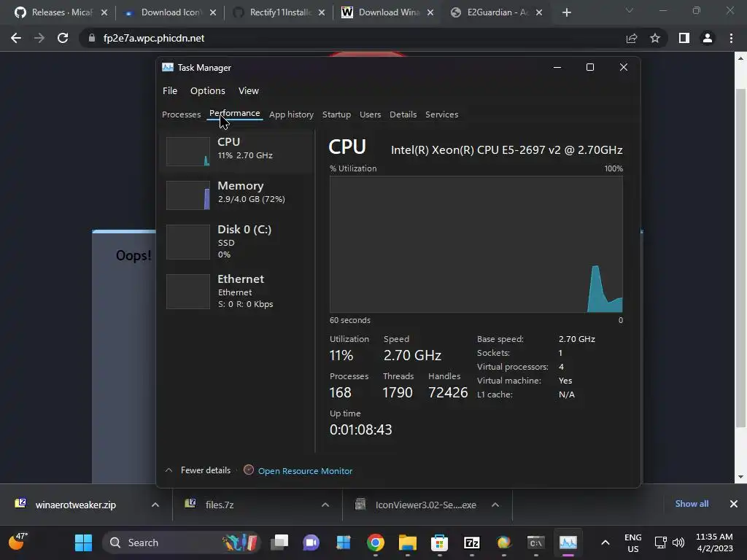This screenshot has width=747, height=560.
Task: Click the fp2e7a.wpc.phicdn.net address bar
Action: coord(153,38)
